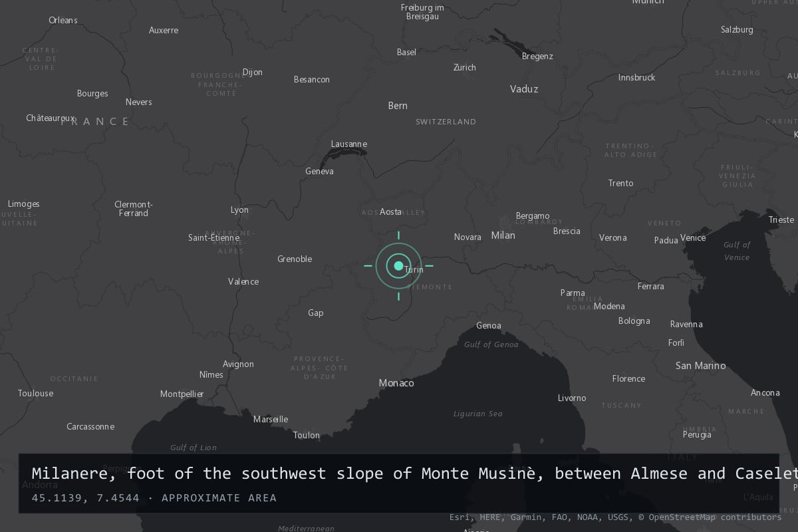Image resolution: width=798 pixels, height=532 pixels.
Task: Select the Lyon city label
Action: 239,210
